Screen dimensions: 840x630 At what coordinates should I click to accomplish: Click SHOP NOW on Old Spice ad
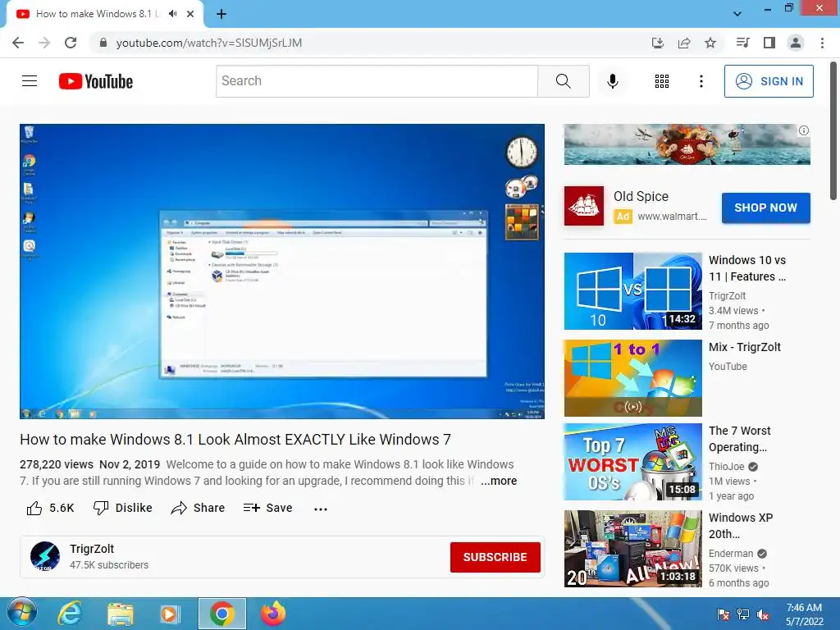click(765, 208)
